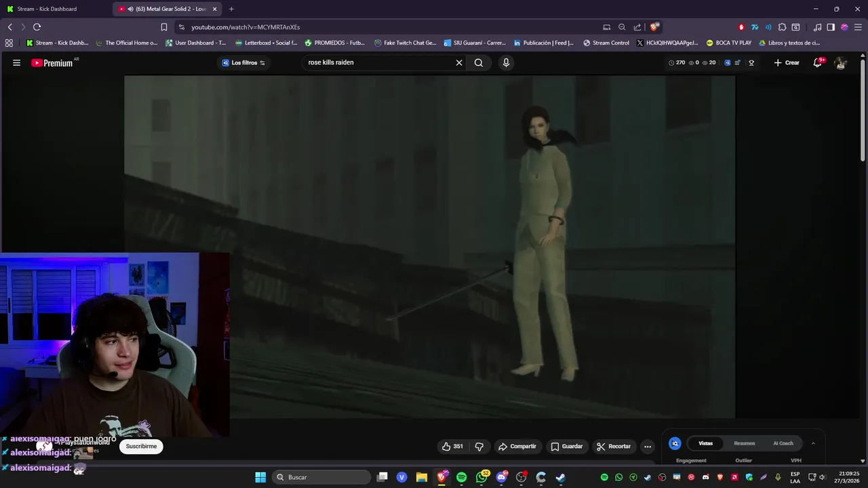
Task: Open site settings icon in the address bar
Action: click(x=180, y=27)
